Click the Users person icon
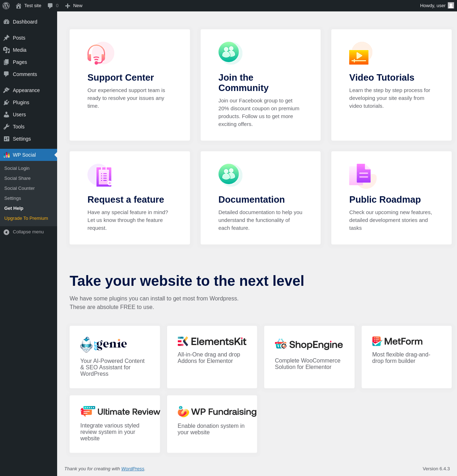The width and height of the screenshot is (457, 476). (6, 115)
